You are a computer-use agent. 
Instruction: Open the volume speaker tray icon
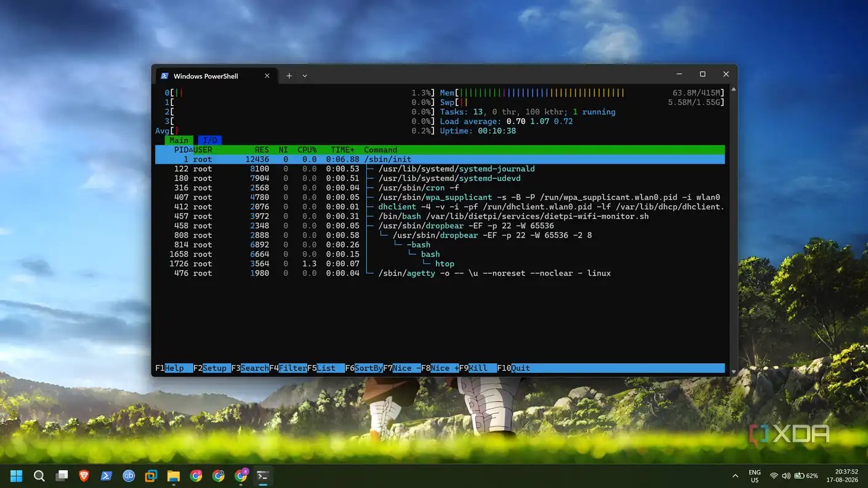[786, 476]
